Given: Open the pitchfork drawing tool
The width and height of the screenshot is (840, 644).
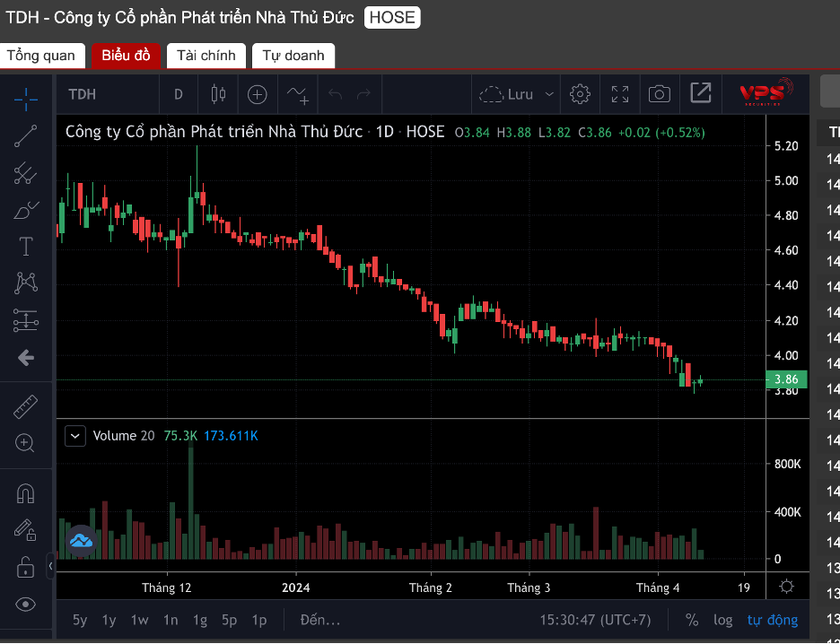Looking at the screenshot, I should [x=26, y=173].
